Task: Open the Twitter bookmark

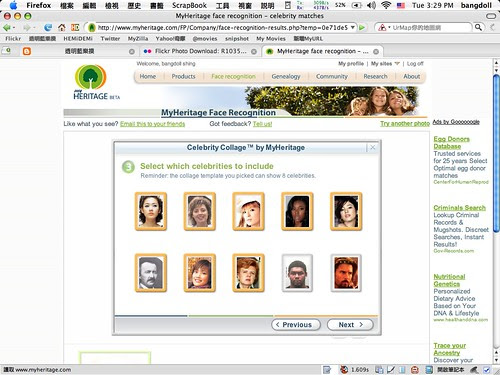Action: [x=110, y=39]
